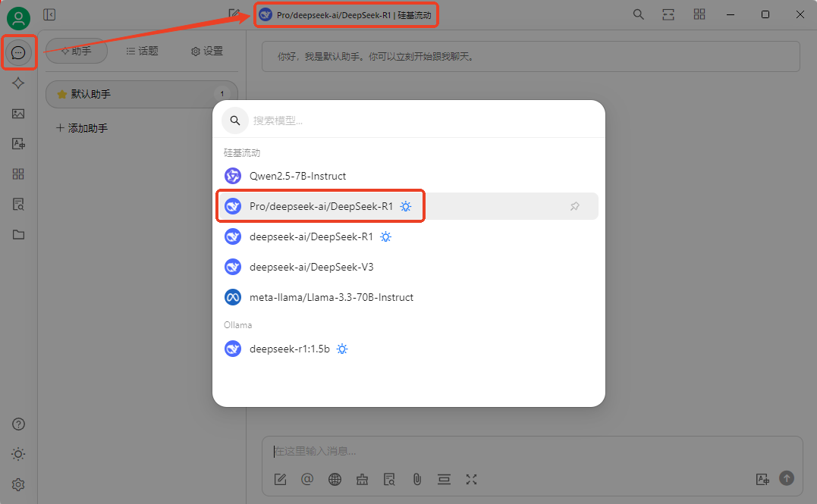Click 添加助手 to add an assistant
Viewport: 817px width, 504px height.
82,128
